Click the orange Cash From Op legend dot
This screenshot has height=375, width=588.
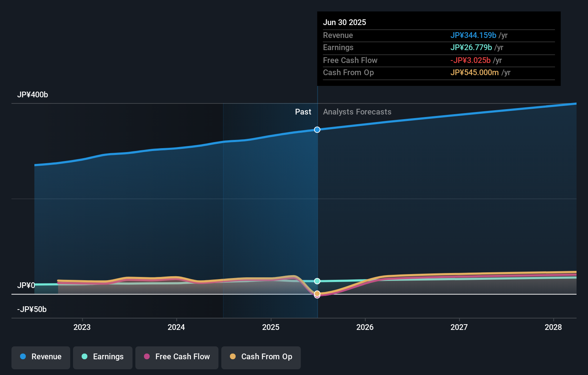tap(233, 357)
